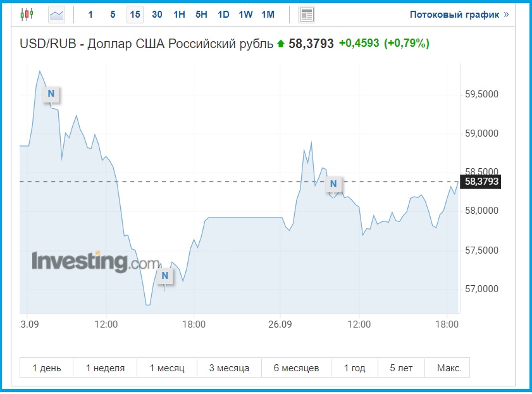Open the news panel icon in toolbar
Screen dimensions: 532x394
tap(307, 14)
